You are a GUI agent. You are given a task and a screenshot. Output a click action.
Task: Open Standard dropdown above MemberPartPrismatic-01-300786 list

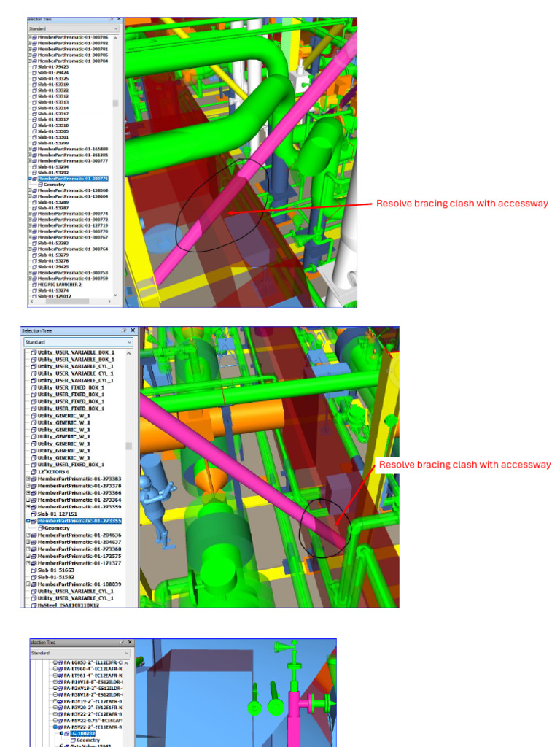pos(74,28)
